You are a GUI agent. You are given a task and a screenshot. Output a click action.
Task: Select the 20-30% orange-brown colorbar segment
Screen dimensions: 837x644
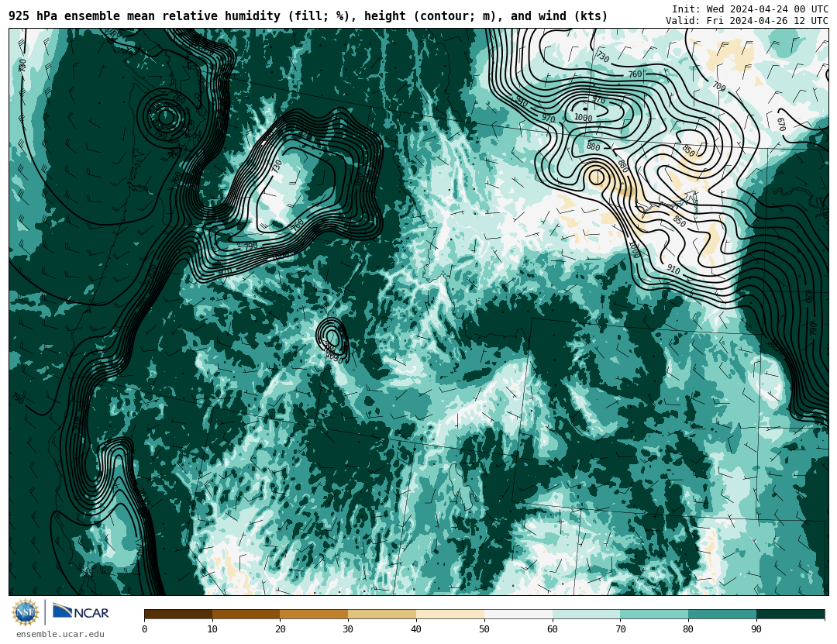(314, 614)
